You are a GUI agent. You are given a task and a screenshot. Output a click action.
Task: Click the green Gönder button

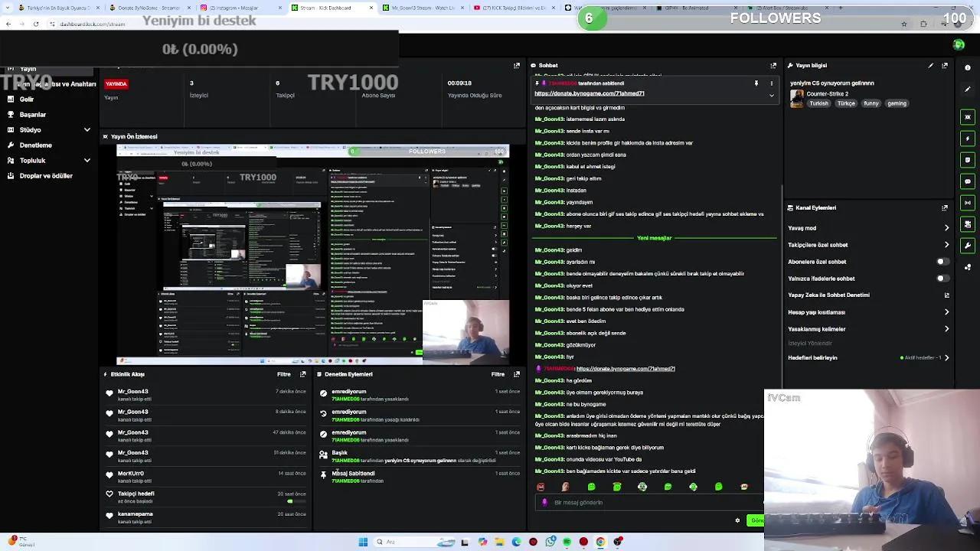[756, 520]
